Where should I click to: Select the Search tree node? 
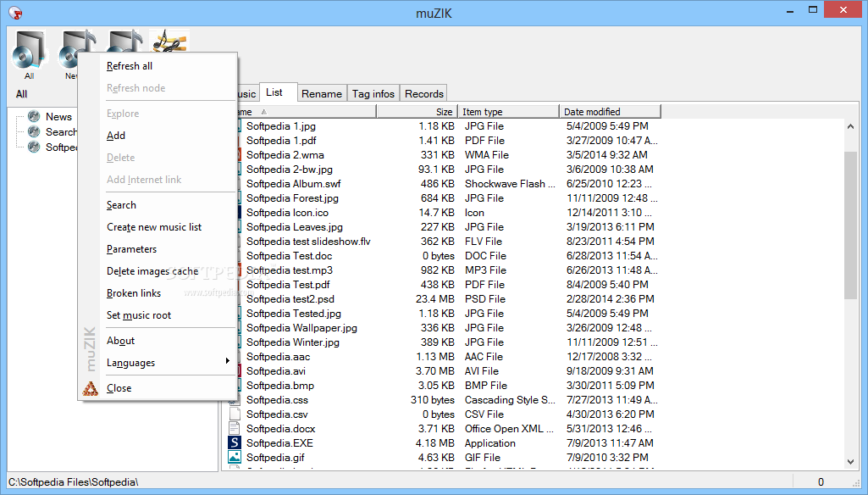pyautogui.click(x=61, y=131)
